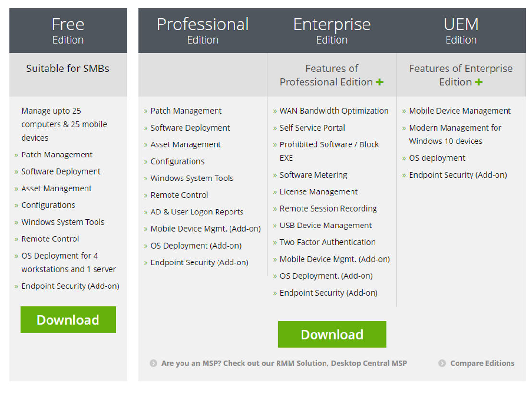
Task: Click 'Software Metering'
Action: coord(313,175)
